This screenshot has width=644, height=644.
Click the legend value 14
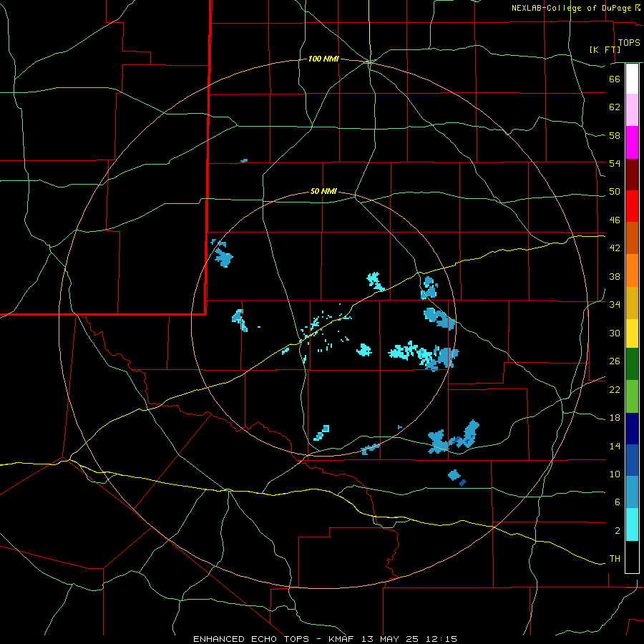615,446
